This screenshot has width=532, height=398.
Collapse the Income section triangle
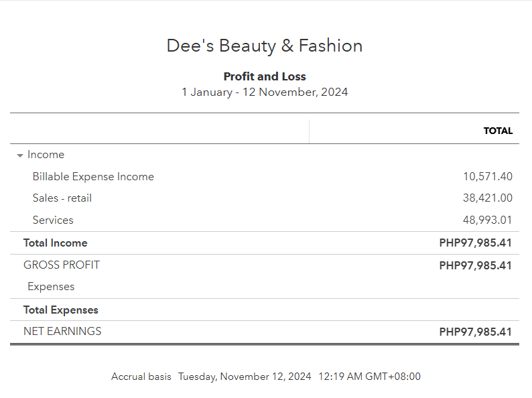[x=20, y=155]
